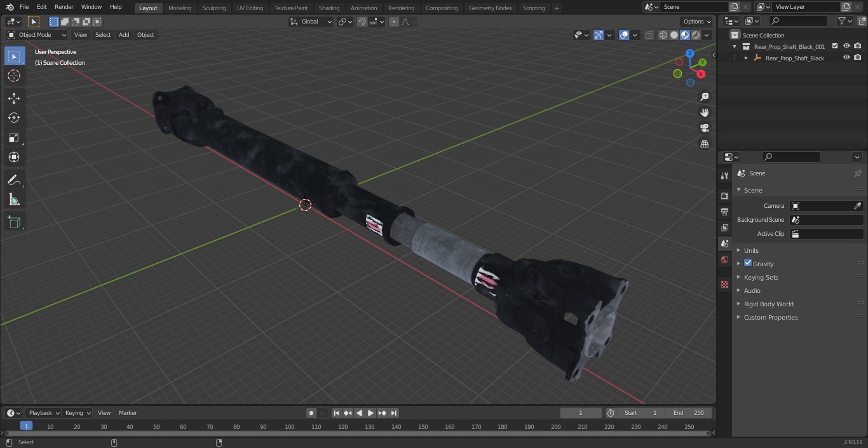Expand the Keying Sets panel
The height and width of the screenshot is (448, 868).
pos(761,277)
